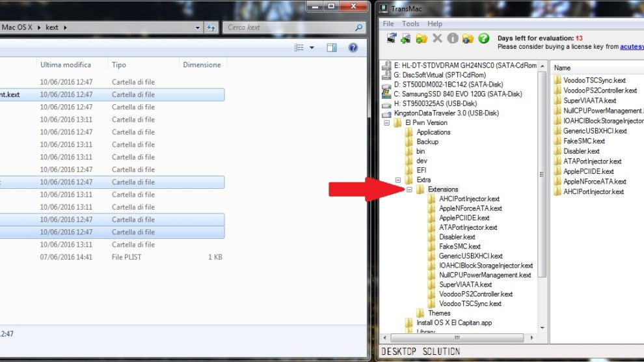
Task: Select VoodooPS2Controller.kext in the Name list
Action: coord(600,90)
